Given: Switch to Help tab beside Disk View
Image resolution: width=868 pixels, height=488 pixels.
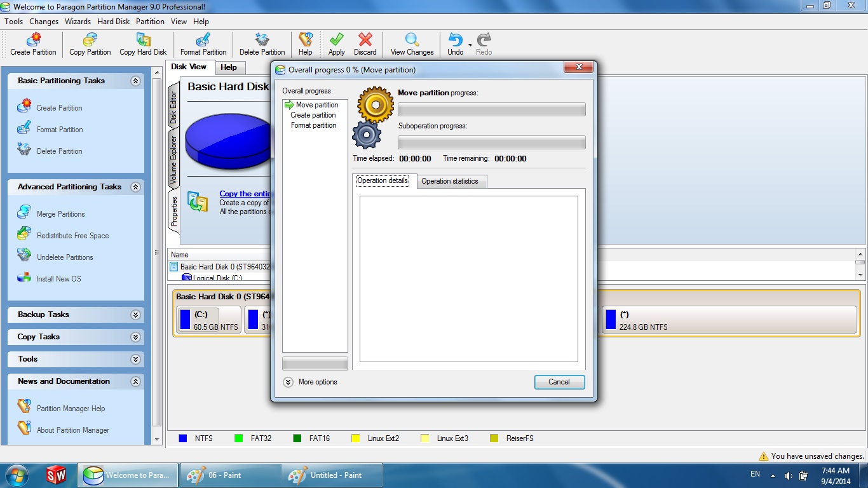Looking at the screenshot, I should 229,67.
